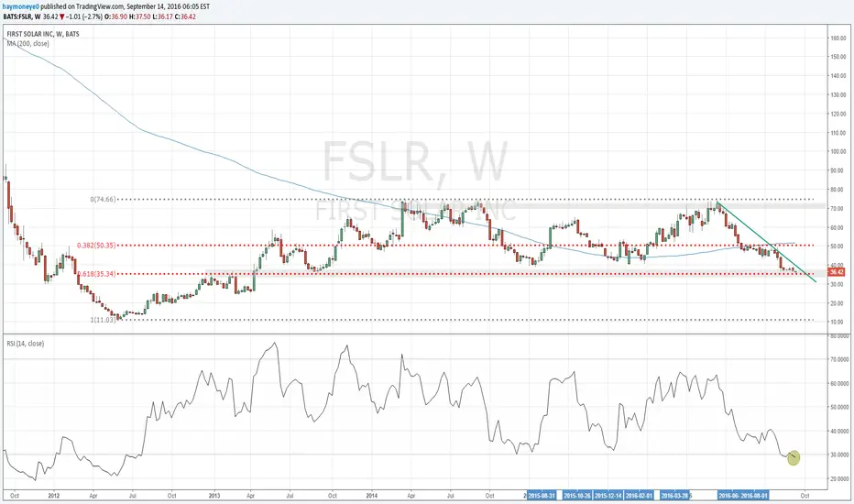Click the 2016-02-01 date marker
The image size is (854, 504).
point(639,495)
